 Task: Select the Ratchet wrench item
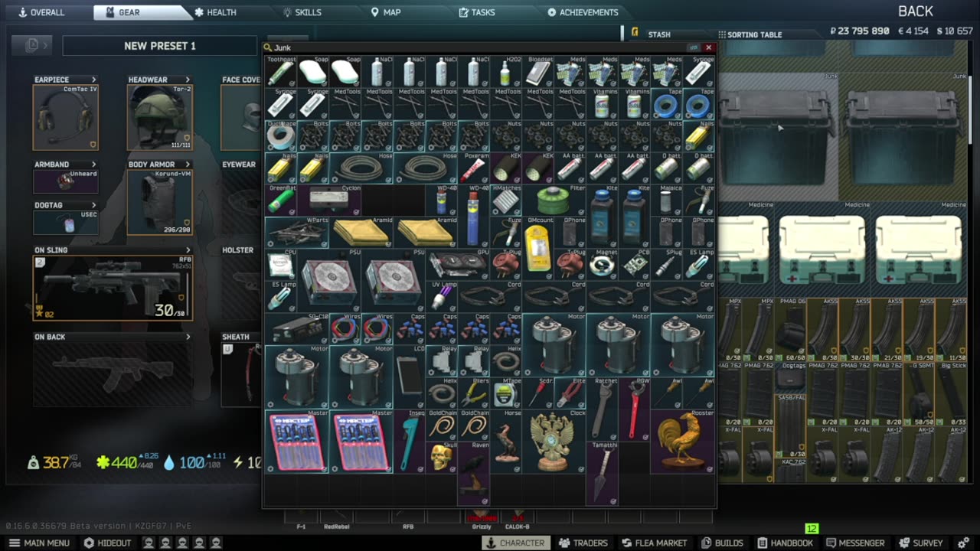[x=603, y=409]
